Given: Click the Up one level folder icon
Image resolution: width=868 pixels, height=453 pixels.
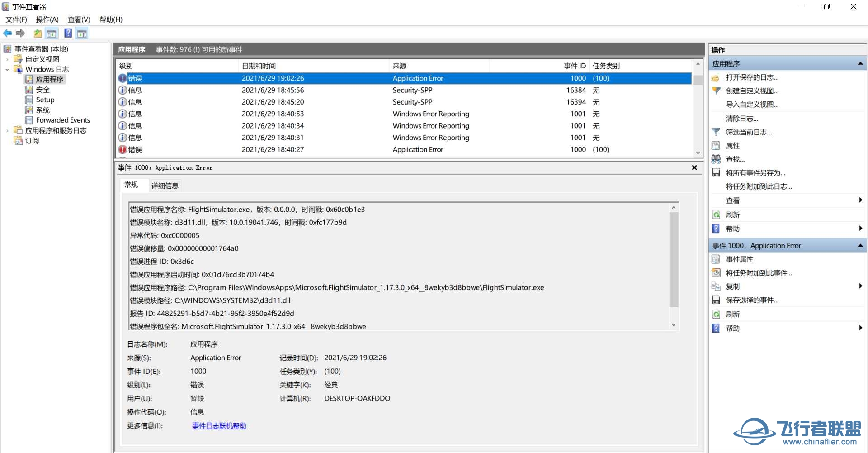Looking at the screenshot, I should tap(38, 33).
